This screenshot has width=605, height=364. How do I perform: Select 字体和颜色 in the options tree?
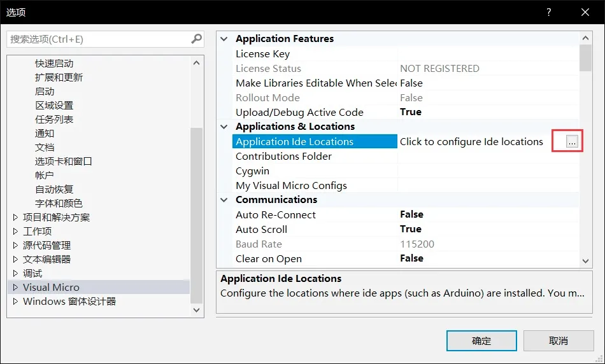59,204
